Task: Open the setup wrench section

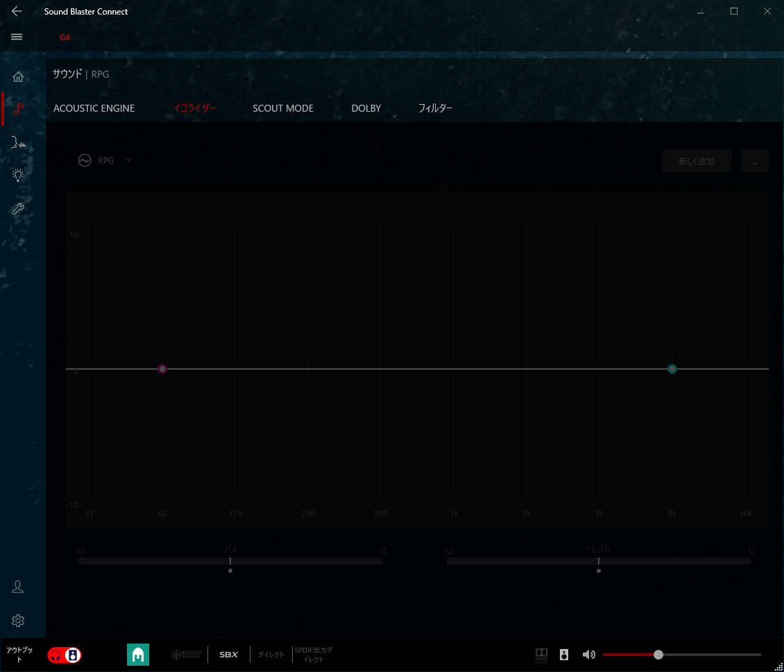Action: [18, 209]
